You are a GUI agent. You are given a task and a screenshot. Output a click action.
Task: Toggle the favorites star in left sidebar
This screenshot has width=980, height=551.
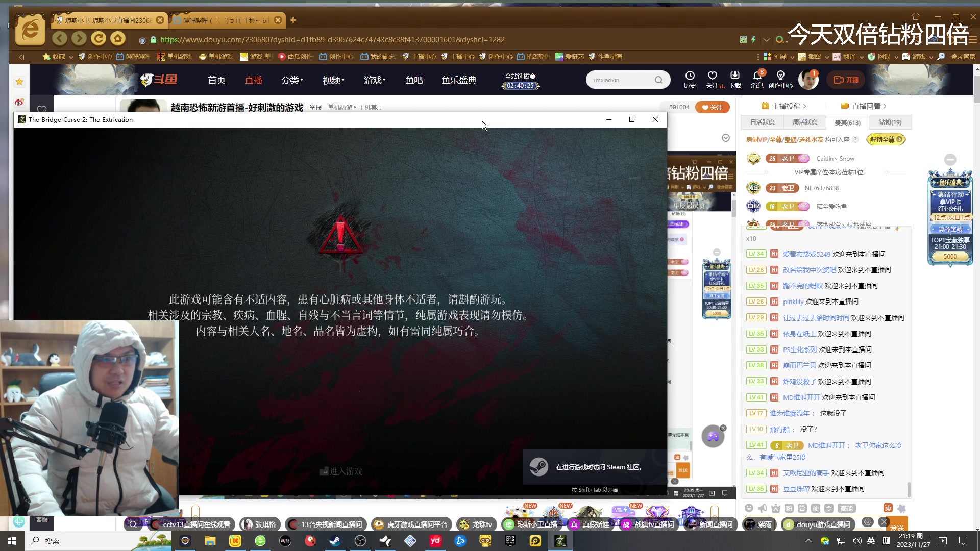coord(19,82)
